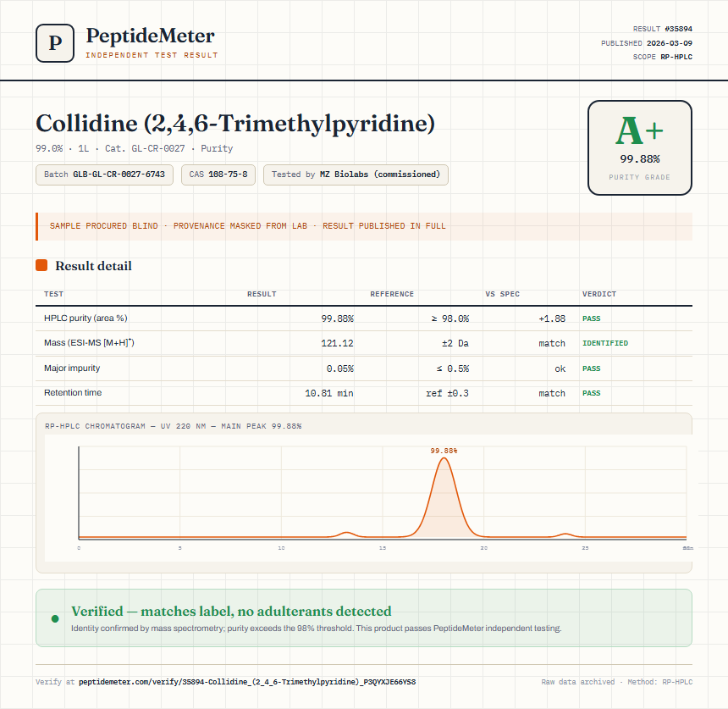Click the REFERENCE column header
The width and height of the screenshot is (728, 709).
[x=392, y=294]
